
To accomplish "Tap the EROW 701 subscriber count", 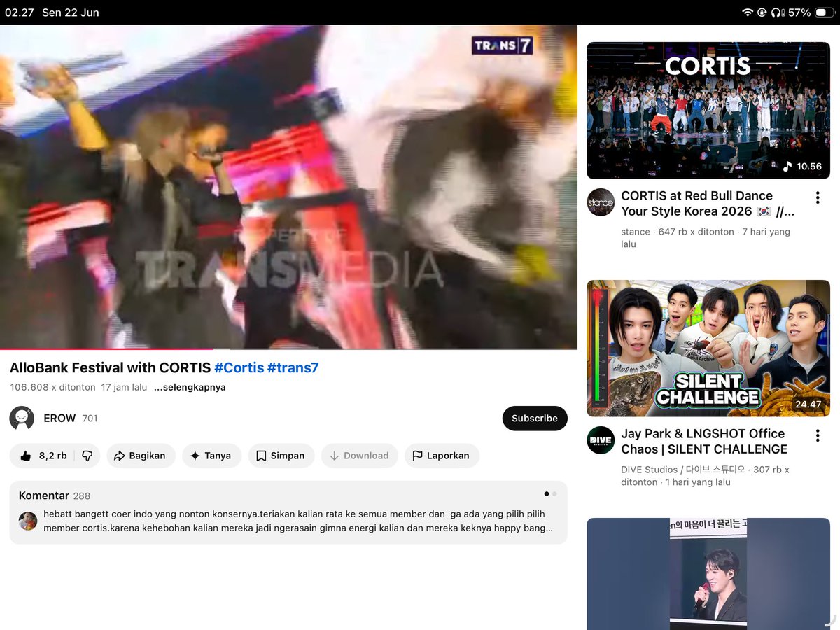I will 90,419.
